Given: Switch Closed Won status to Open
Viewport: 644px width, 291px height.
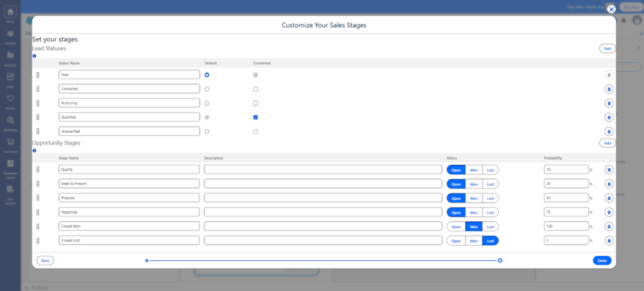Looking at the screenshot, I should pyautogui.click(x=456, y=226).
